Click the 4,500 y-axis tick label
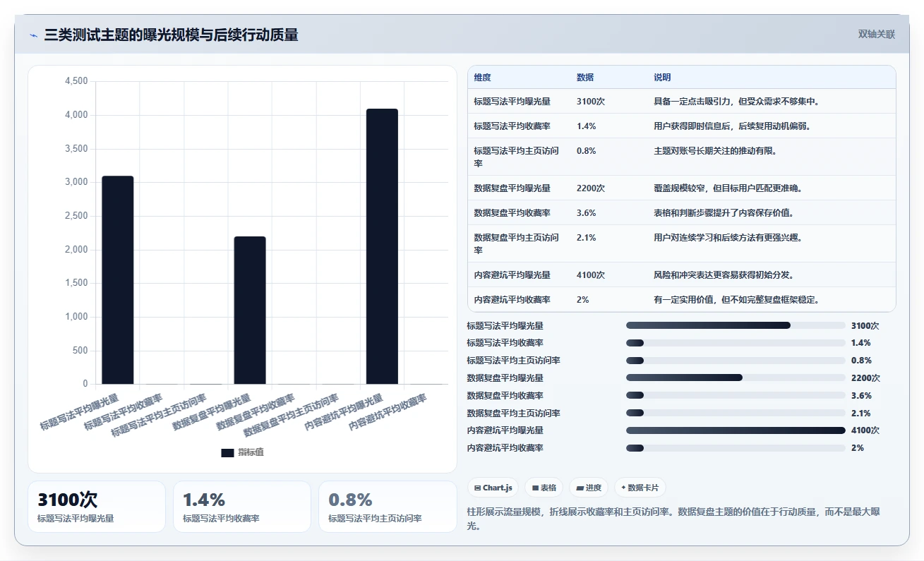This screenshot has width=924, height=561. [x=76, y=81]
